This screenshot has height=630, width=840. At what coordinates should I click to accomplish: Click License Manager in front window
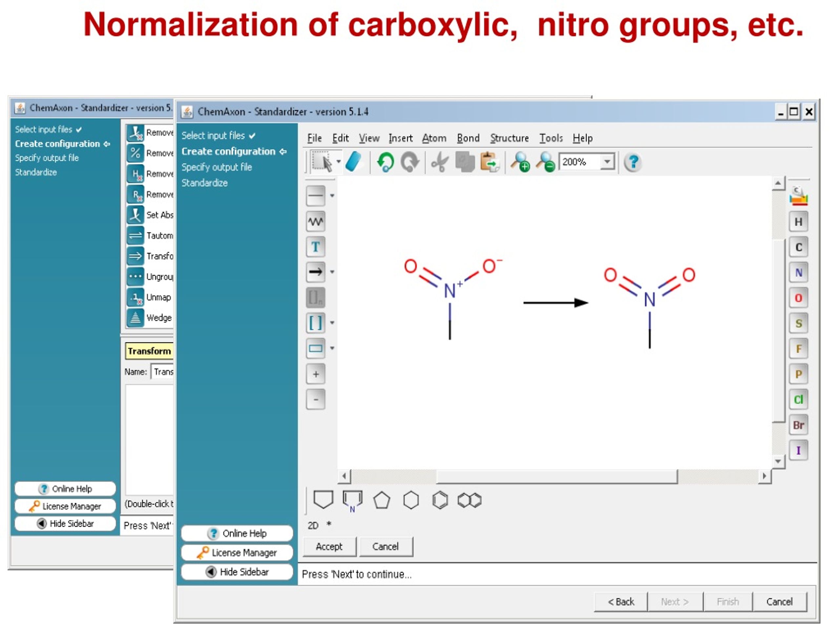click(237, 553)
